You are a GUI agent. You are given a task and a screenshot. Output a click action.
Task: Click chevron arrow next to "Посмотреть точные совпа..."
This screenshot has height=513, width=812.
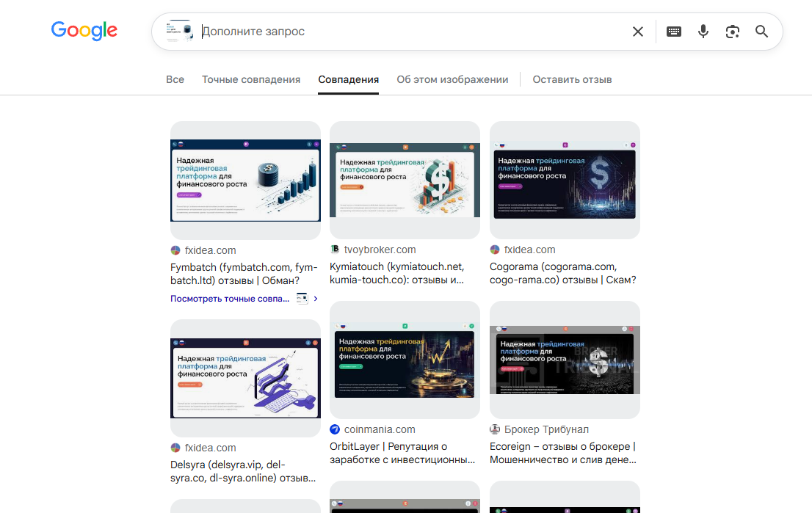(x=316, y=299)
